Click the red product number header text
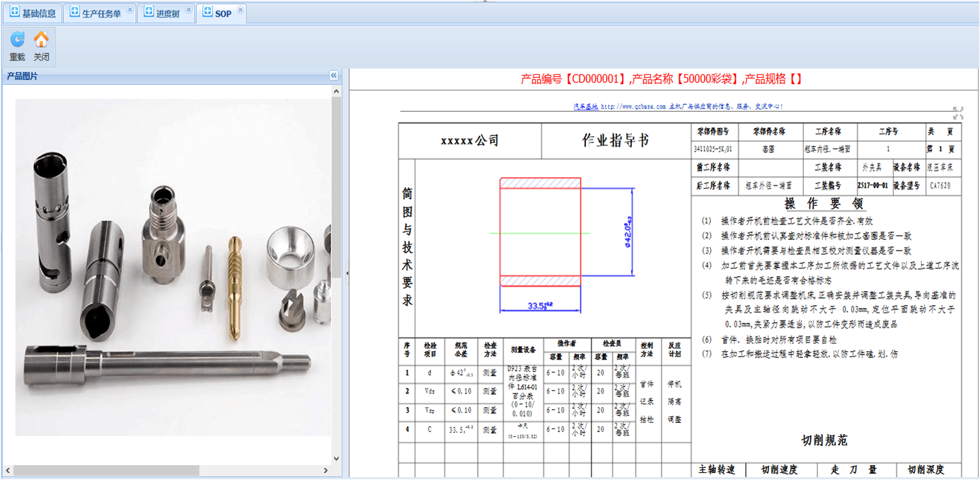The image size is (980, 480). tap(662, 79)
